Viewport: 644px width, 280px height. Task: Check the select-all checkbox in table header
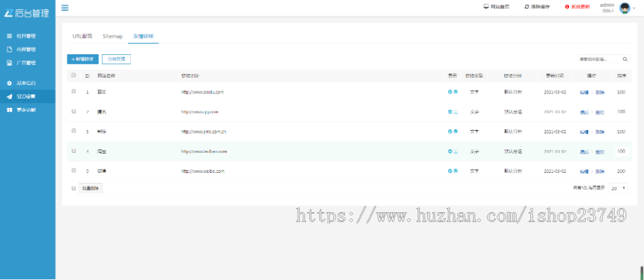pos(74,75)
